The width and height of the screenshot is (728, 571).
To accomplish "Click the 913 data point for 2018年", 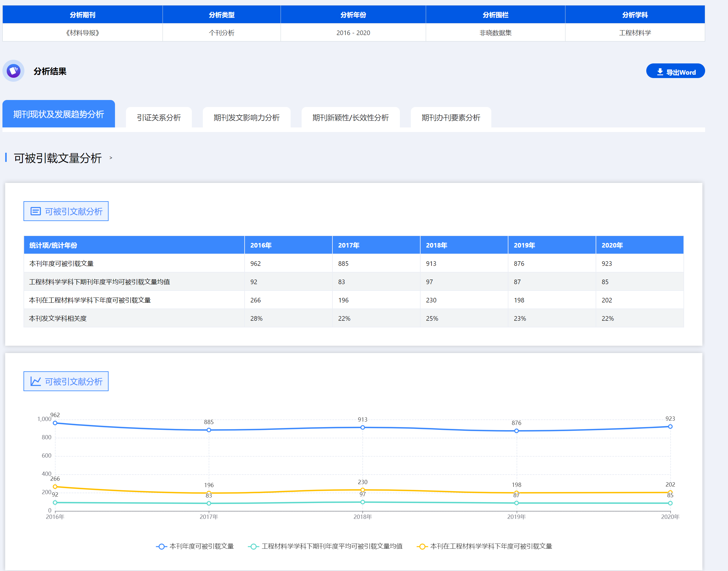I will tap(363, 427).
